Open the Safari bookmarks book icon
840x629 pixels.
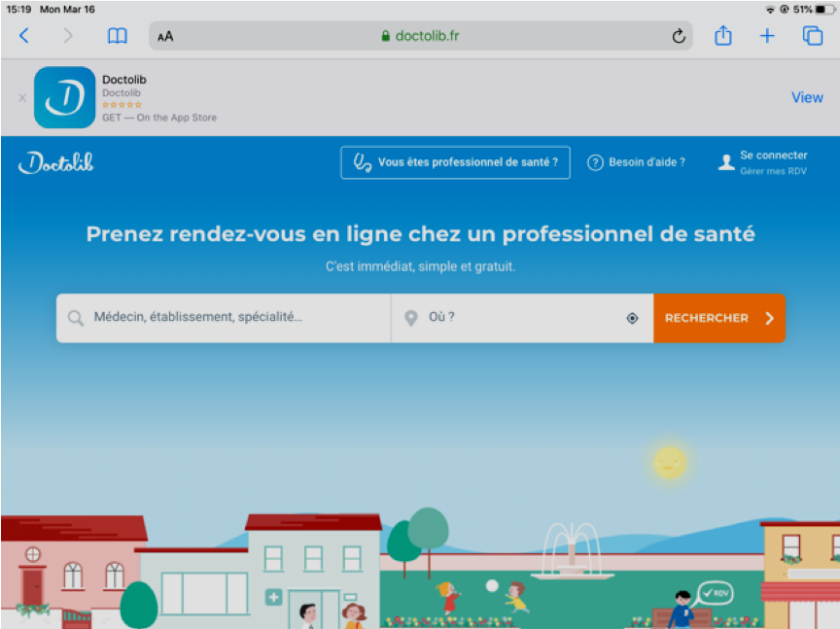pos(118,36)
